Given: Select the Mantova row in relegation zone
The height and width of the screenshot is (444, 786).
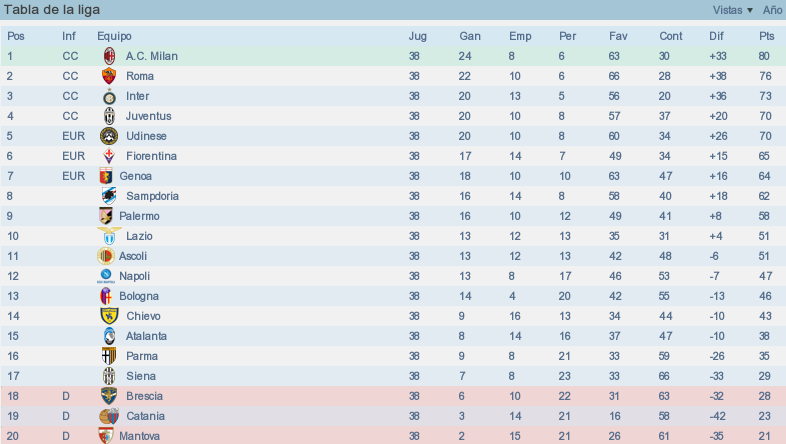Looking at the screenshot, I should pos(393,435).
